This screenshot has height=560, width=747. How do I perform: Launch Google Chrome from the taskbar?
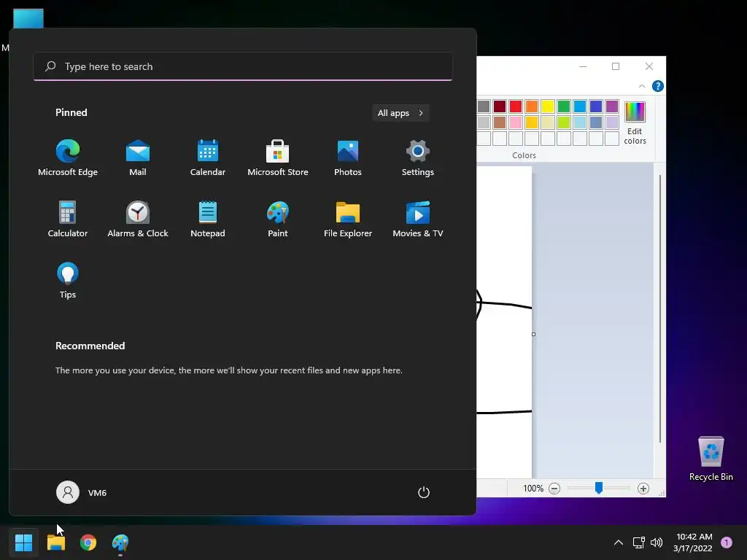[88, 542]
